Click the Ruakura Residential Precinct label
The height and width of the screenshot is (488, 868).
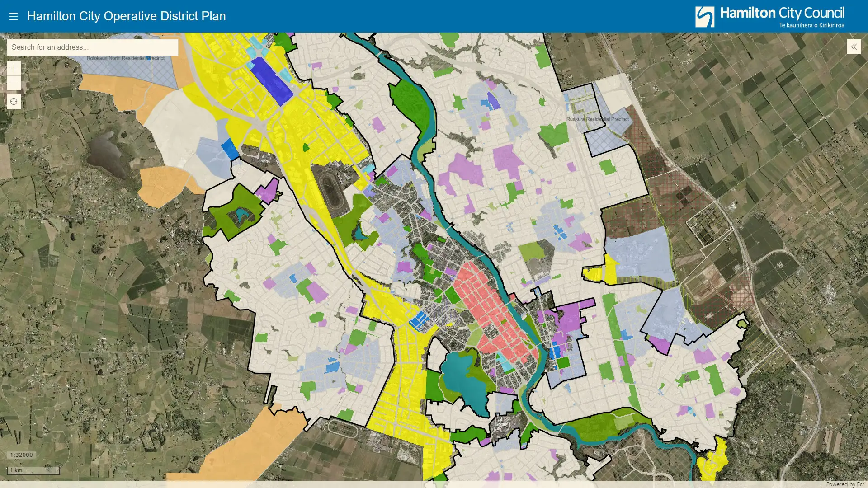pyautogui.click(x=597, y=119)
